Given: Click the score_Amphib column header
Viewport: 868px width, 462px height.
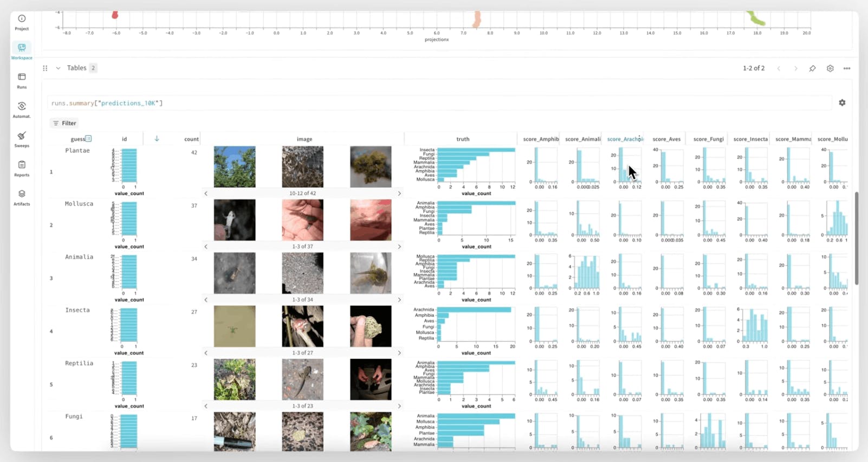Looking at the screenshot, I should pos(541,139).
